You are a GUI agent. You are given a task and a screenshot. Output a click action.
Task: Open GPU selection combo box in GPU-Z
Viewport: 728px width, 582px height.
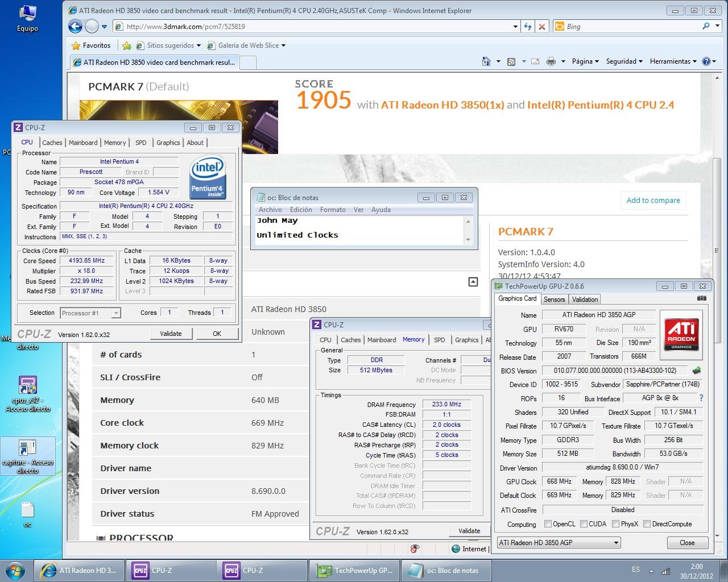coord(559,543)
